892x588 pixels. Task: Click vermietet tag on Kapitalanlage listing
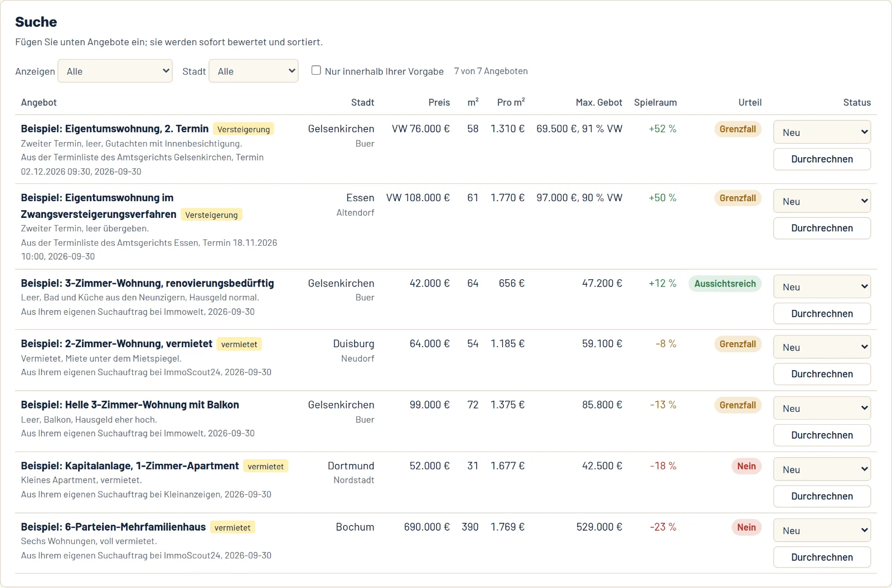[266, 466]
